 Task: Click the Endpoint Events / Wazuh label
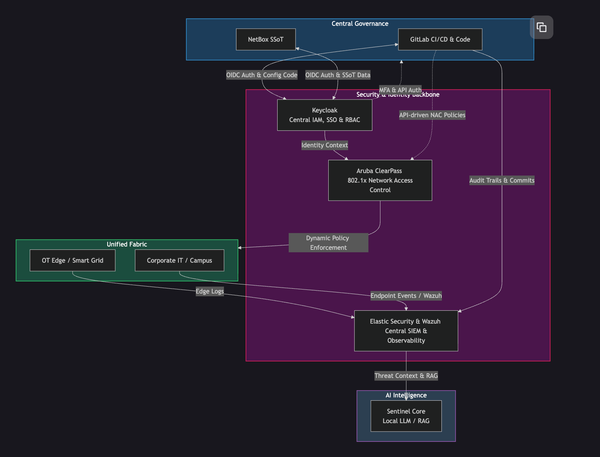(x=406, y=295)
